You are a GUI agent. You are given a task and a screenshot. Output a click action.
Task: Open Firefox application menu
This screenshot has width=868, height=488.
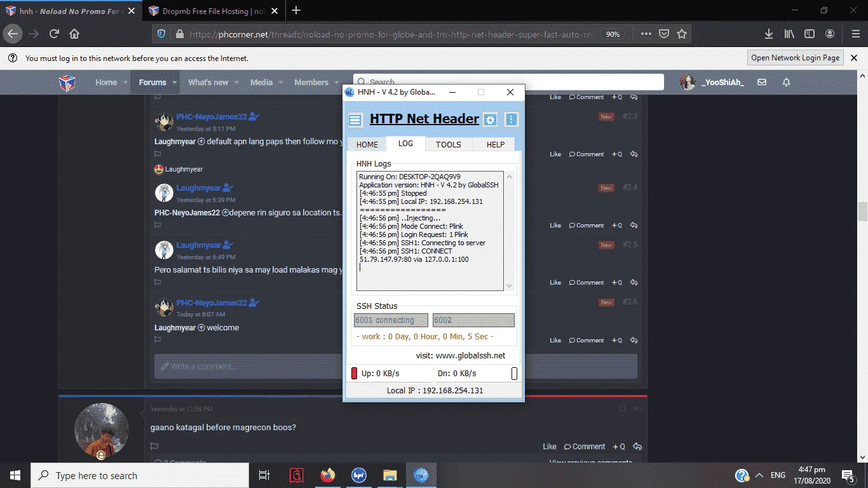855,34
